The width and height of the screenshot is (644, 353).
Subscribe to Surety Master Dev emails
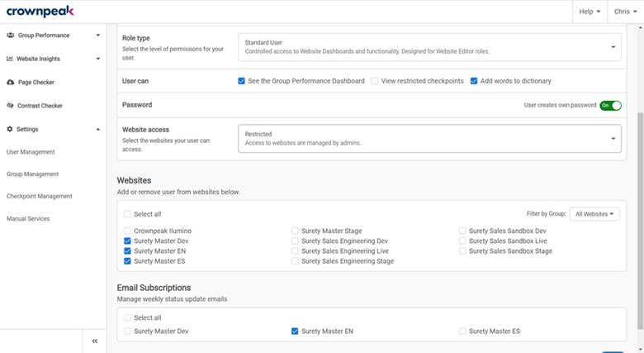point(127,332)
